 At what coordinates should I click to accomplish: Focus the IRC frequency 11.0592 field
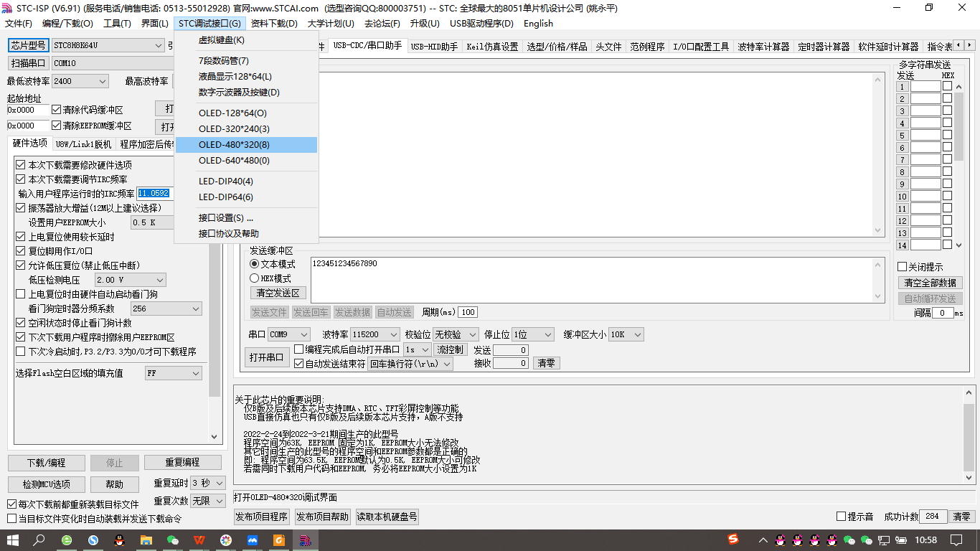coord(154,194)
